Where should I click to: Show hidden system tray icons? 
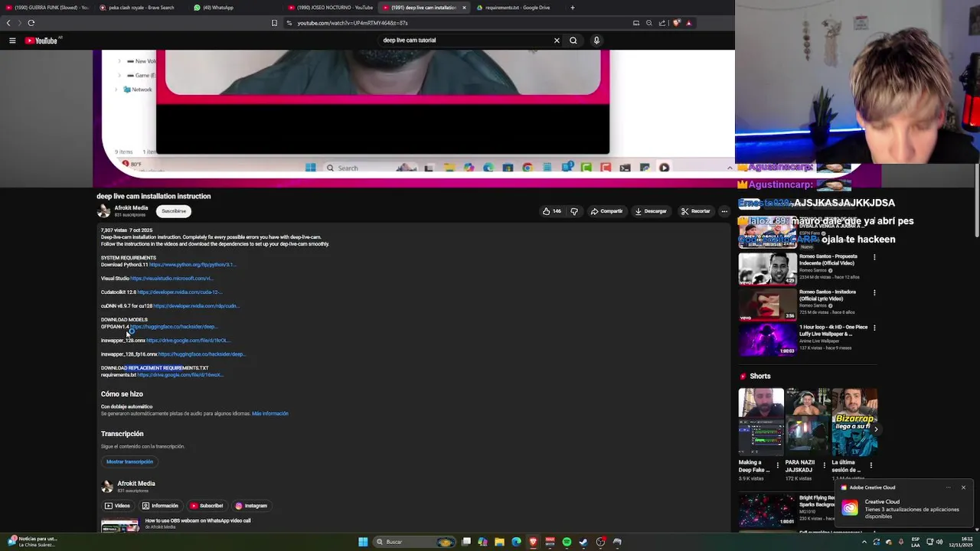point(864,542)
